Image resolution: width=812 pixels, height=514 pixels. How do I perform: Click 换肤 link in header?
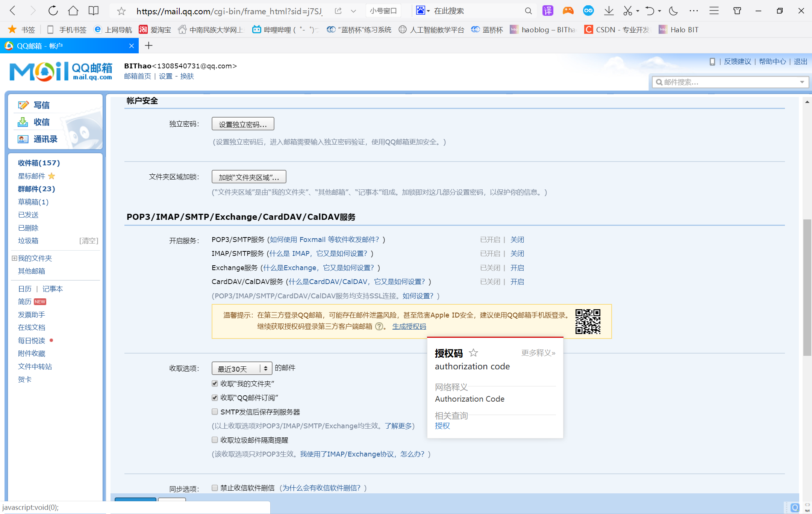click(187, 76)
